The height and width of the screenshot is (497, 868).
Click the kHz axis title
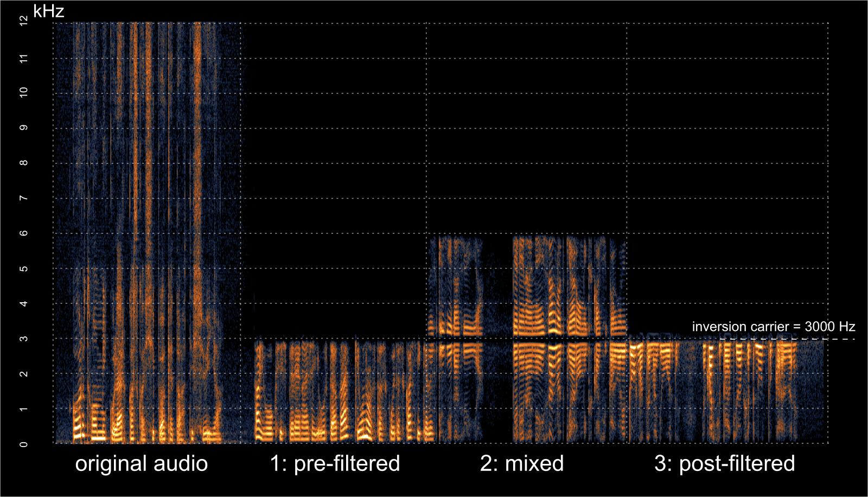[x=49, y=9]
